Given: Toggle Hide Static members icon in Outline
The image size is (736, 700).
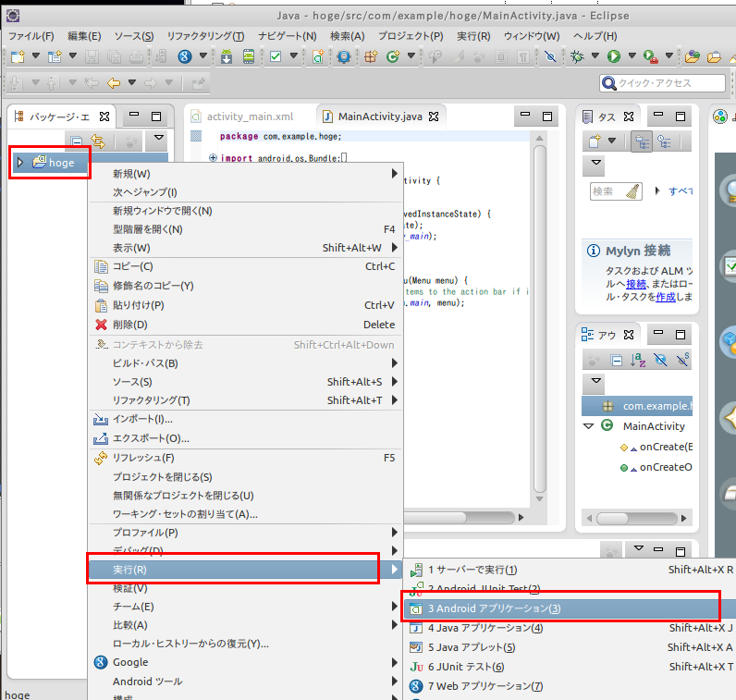Looking at the screenshot, I should click(x=682, y=360).
